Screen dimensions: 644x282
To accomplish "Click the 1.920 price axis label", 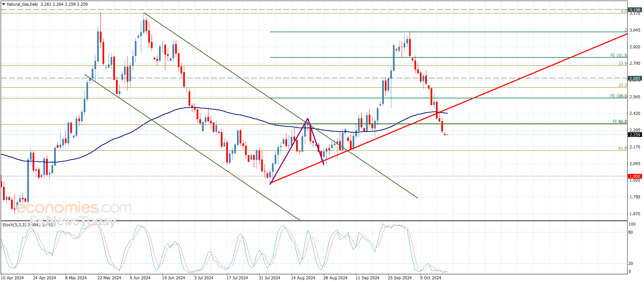I will (635, 180).
